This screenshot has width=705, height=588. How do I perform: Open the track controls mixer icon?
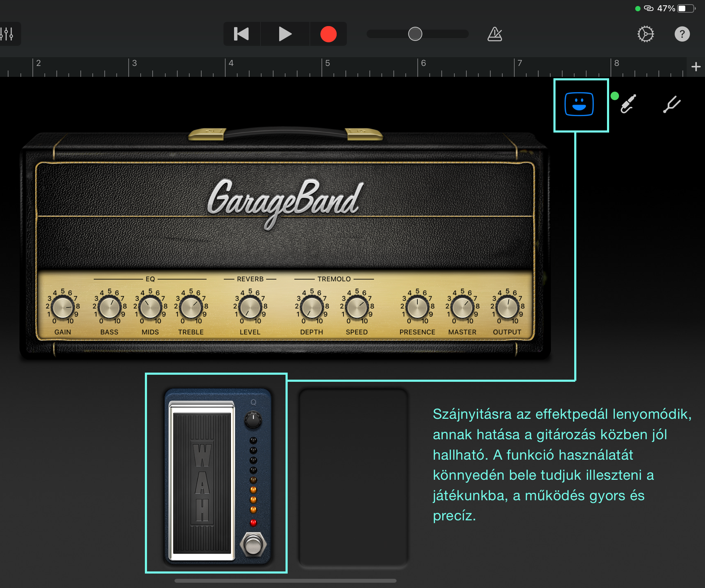tap(7, 34)
